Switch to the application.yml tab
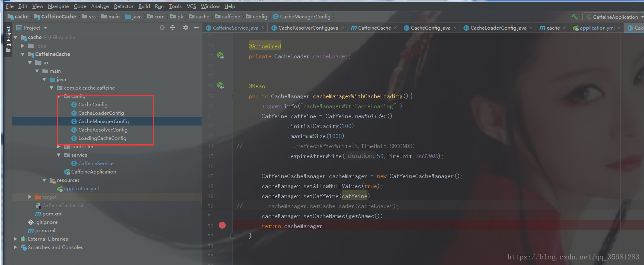This screenshot has height=265, width=644. click(x=597, y=28)
